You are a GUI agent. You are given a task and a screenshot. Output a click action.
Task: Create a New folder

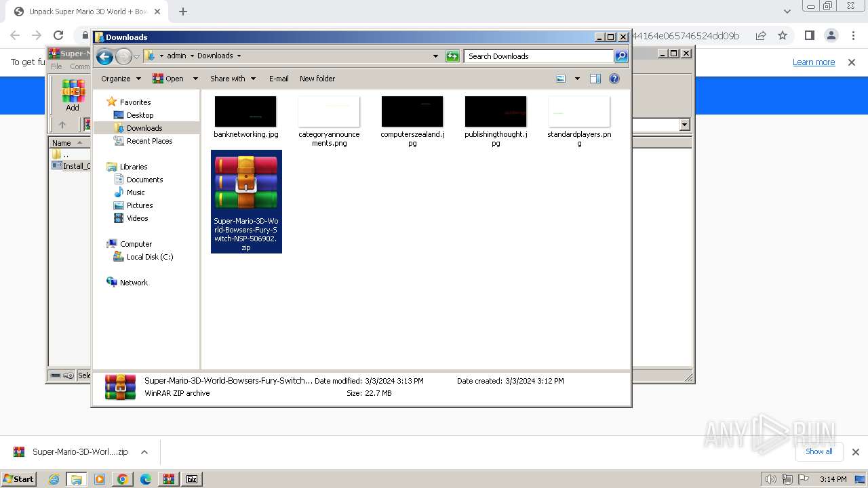coord(317,79)
